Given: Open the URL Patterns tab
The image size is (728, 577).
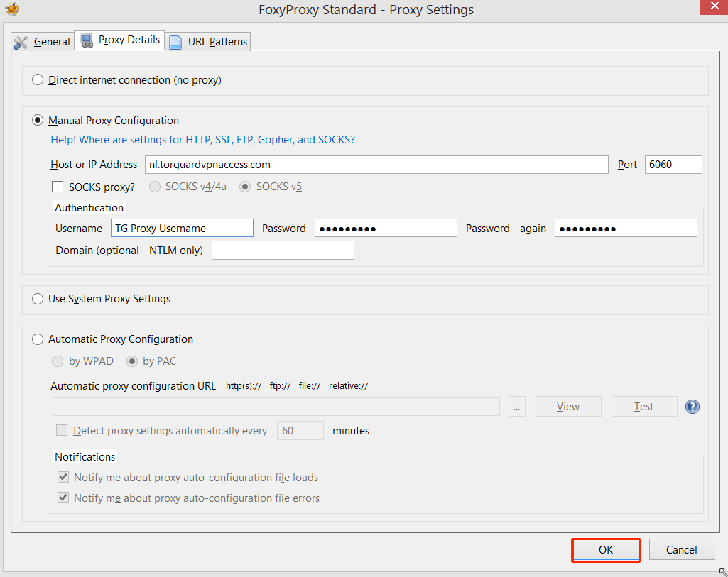Looking at the screenshot, I should pos(208,42).
